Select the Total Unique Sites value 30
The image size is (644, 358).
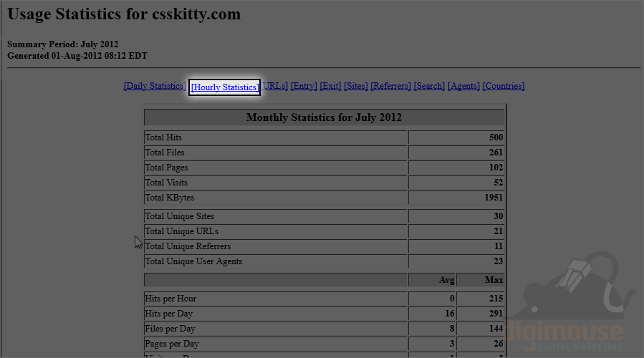click(x=498, y=216)
